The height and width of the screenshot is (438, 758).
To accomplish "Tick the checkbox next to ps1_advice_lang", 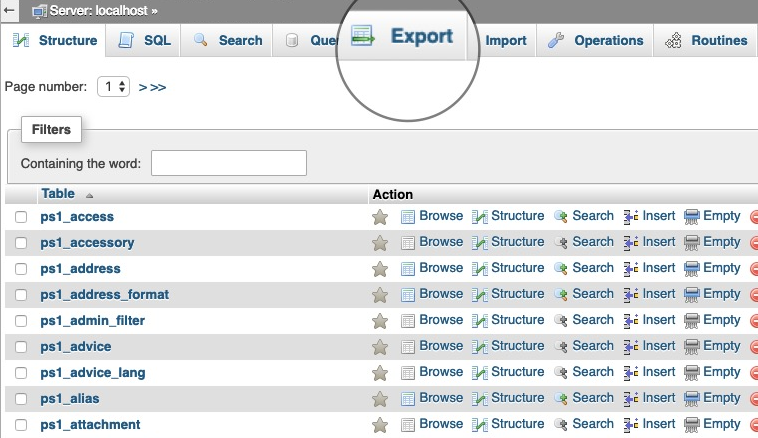I will tap(21, 373).
